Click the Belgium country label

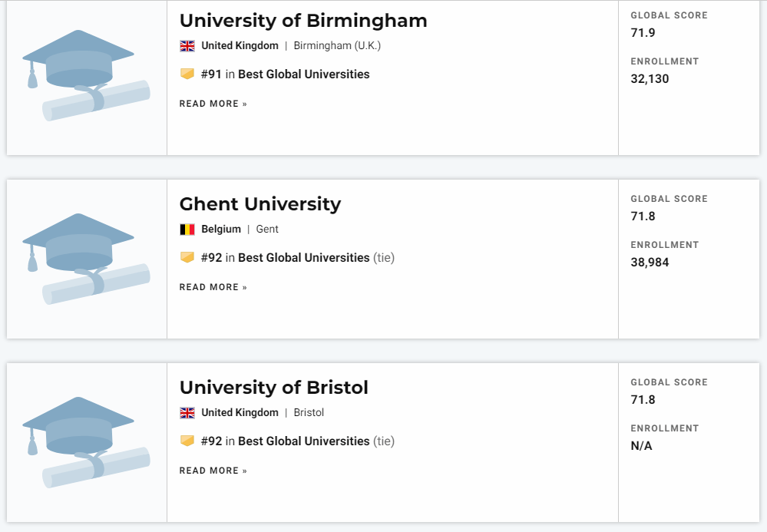221,230
